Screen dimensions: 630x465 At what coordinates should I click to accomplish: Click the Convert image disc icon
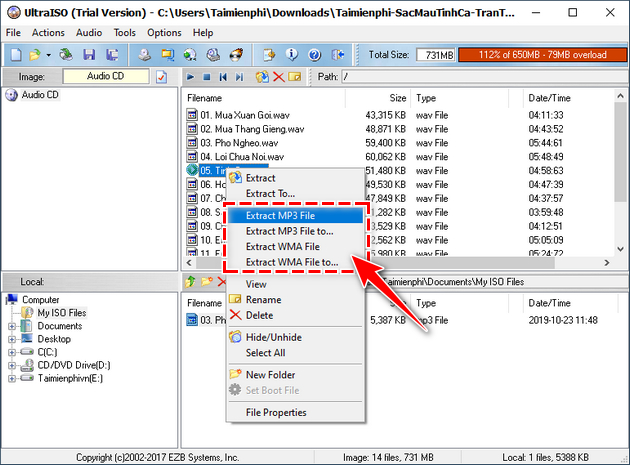tap(190, 55)
